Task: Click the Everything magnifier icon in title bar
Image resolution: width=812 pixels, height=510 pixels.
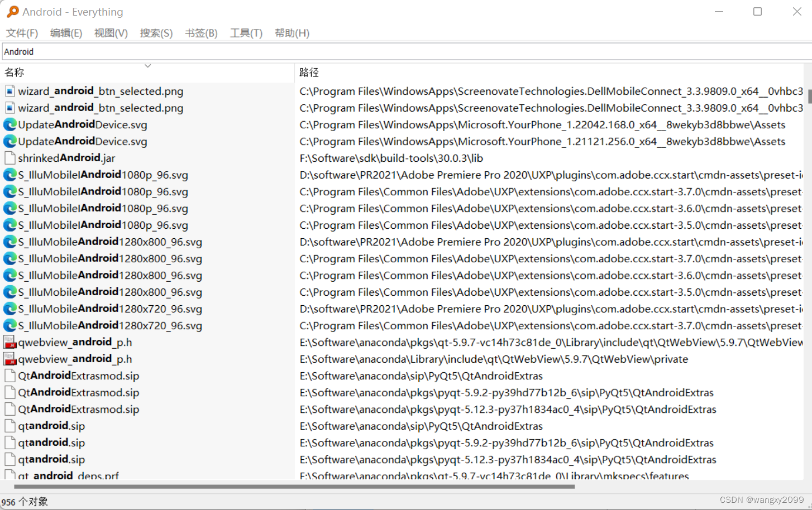Action: point(12,12)
